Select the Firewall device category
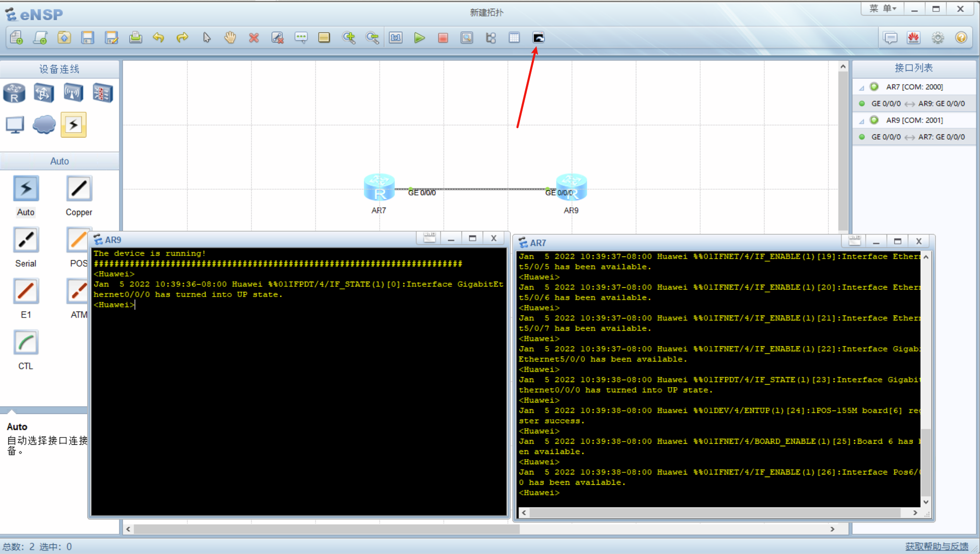980x554 pixels. pyautogui.click(x=103, y=93)
